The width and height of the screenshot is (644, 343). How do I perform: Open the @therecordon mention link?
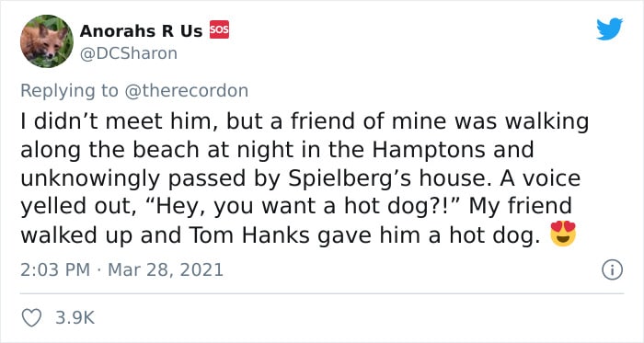click(186, 91)
